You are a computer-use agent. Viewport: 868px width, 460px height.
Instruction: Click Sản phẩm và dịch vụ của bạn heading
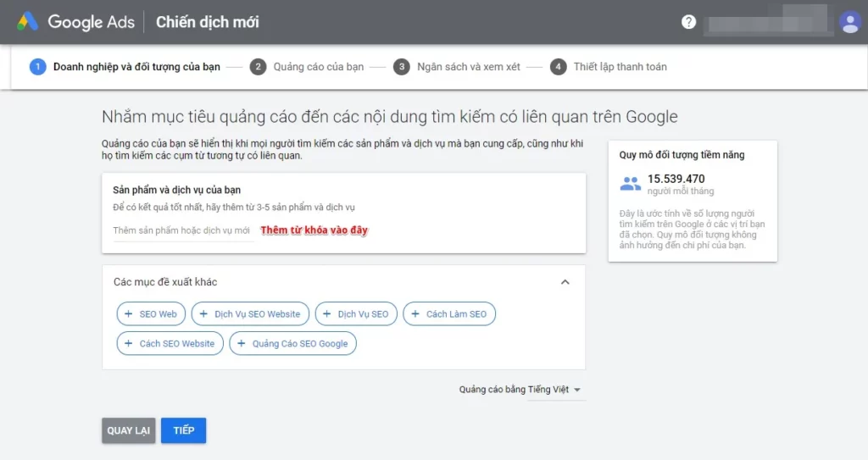click(176, 190)
